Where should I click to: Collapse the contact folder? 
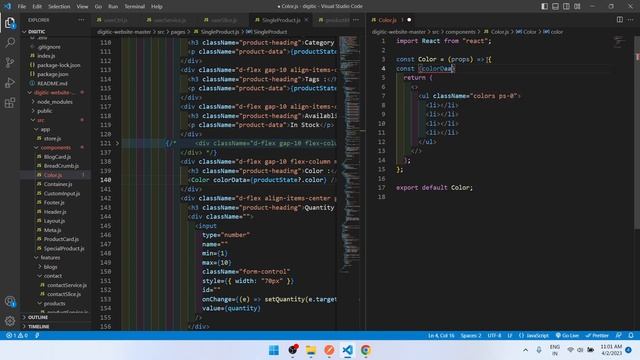tap(53, 276)
